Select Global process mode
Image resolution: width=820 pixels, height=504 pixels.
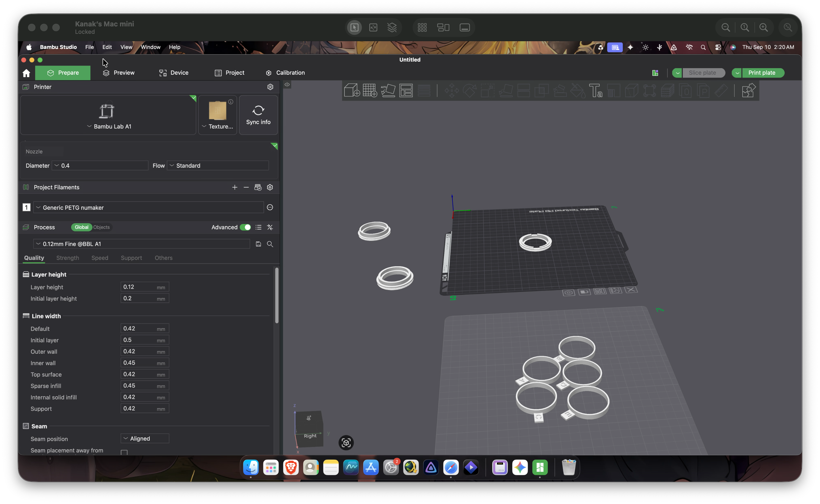pos(81,227)
